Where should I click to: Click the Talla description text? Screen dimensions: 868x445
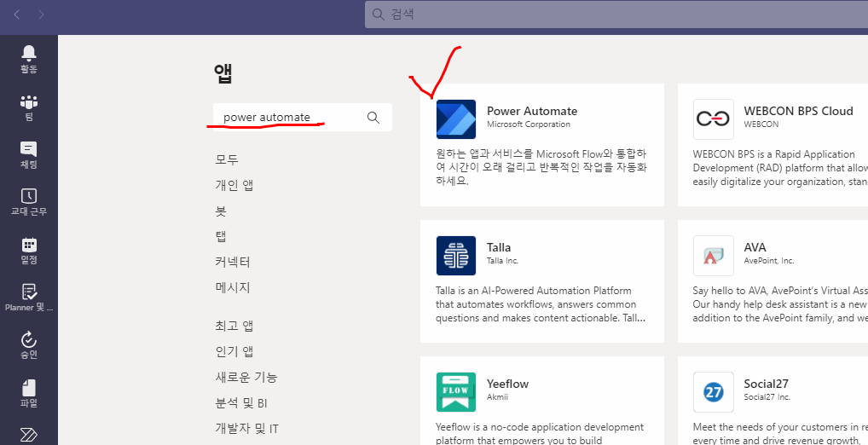pos(541,304)
